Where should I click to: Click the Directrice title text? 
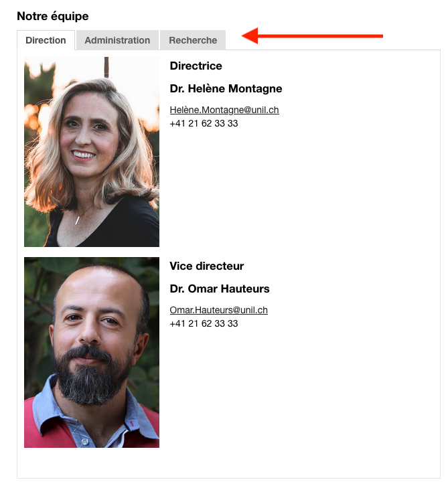pos(196,66)
